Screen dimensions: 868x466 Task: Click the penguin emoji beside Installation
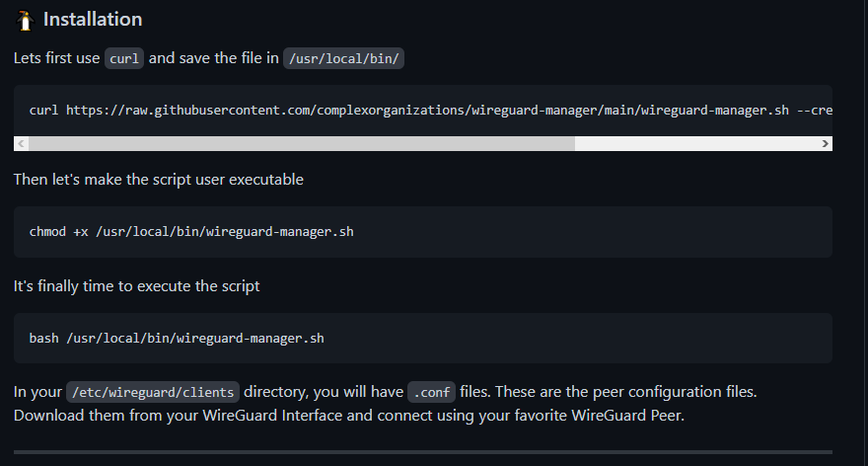(25, 21)
